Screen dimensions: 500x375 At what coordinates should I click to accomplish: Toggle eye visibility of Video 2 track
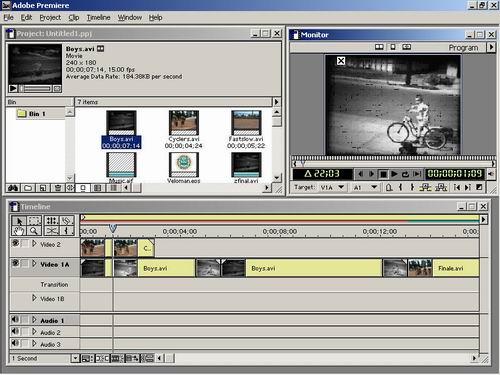[15, 243]
